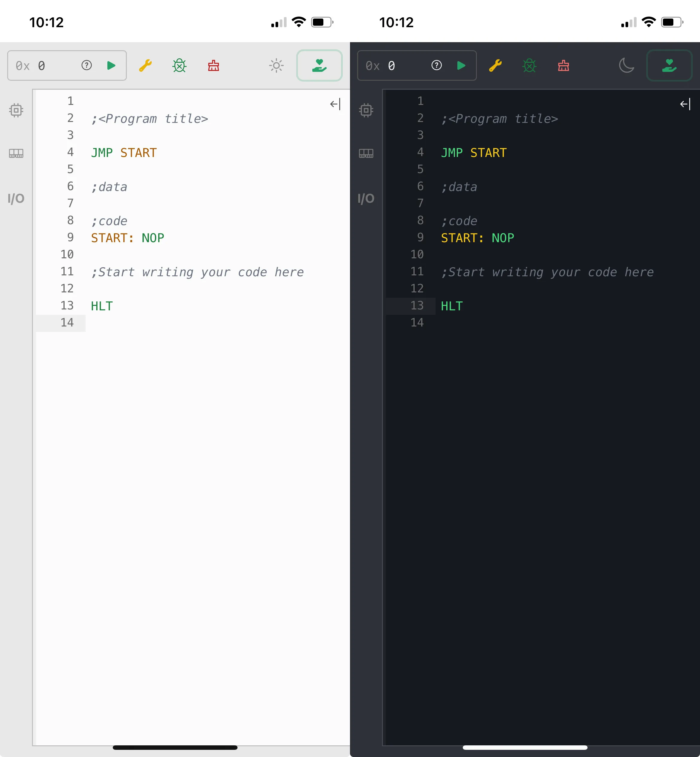Tap the cellular signal icon on light screen
The image size is (700, 757).
tap(279, 22)
